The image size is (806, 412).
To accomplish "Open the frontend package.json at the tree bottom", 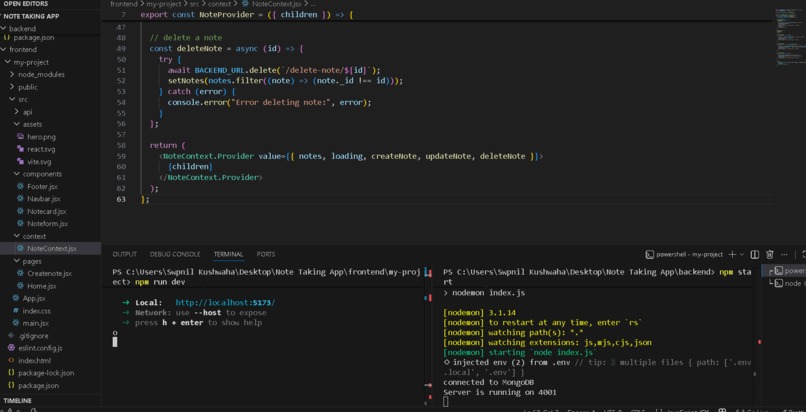I will click(50, 386).
